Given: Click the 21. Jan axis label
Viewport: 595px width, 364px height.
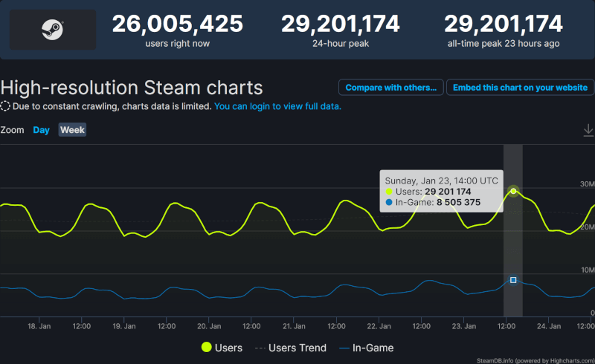Looking at the screenshot, I should point(294,326).
